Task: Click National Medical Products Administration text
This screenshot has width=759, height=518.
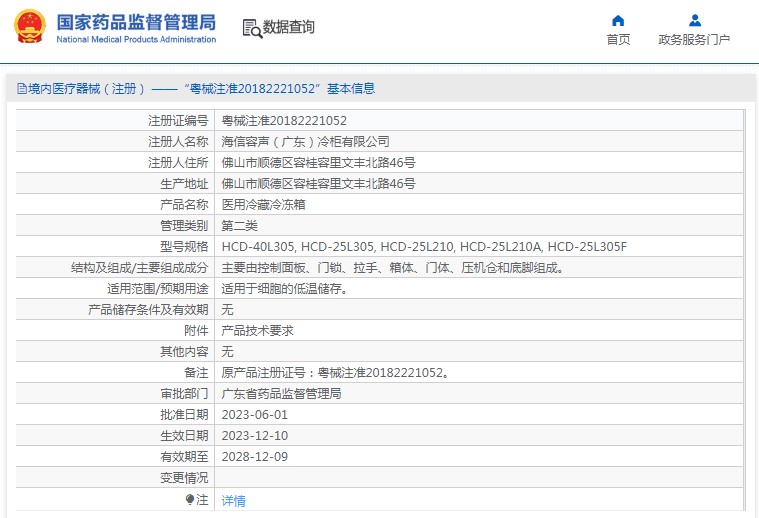Action: click(x=136, y=40)
